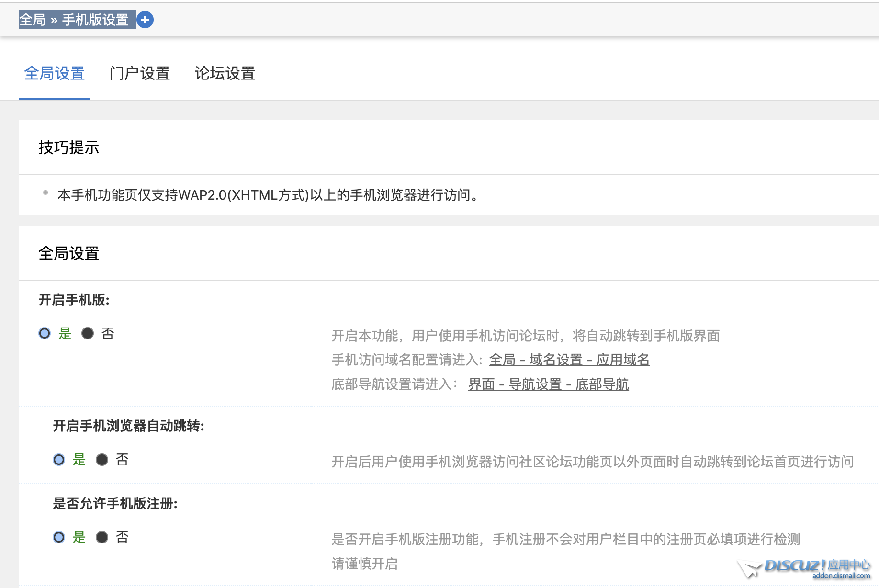Viewport: 879px width, 588px height.
Task: Click the 开启手机浏览器自动跳转 setting label
Action: pos(128,426)
